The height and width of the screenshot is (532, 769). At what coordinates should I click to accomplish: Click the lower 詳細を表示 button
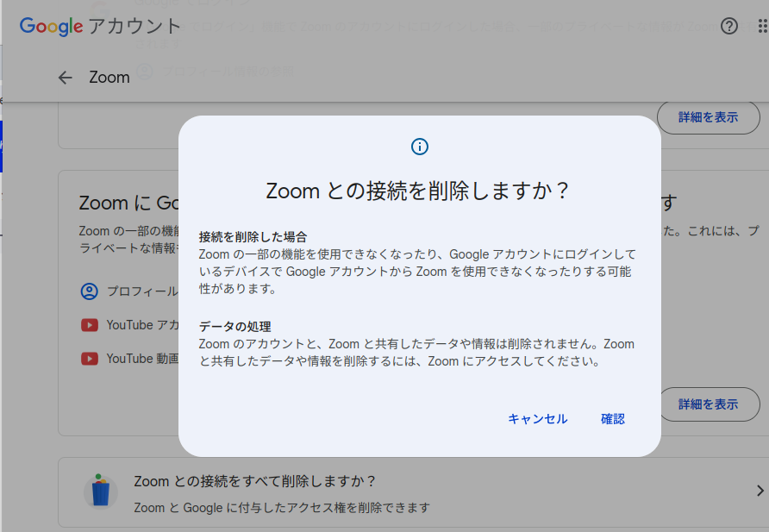pos(708,404)
